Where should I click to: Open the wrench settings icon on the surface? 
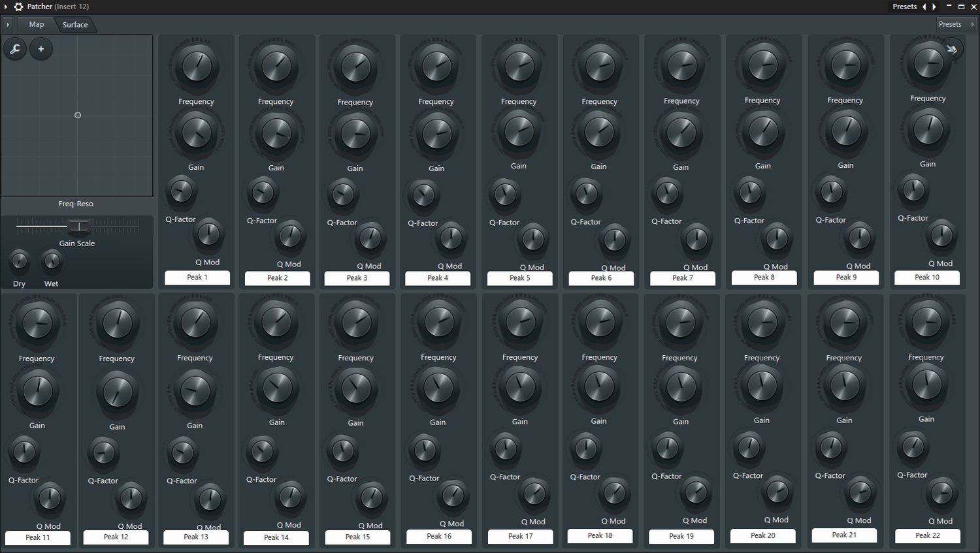[15, 49]
